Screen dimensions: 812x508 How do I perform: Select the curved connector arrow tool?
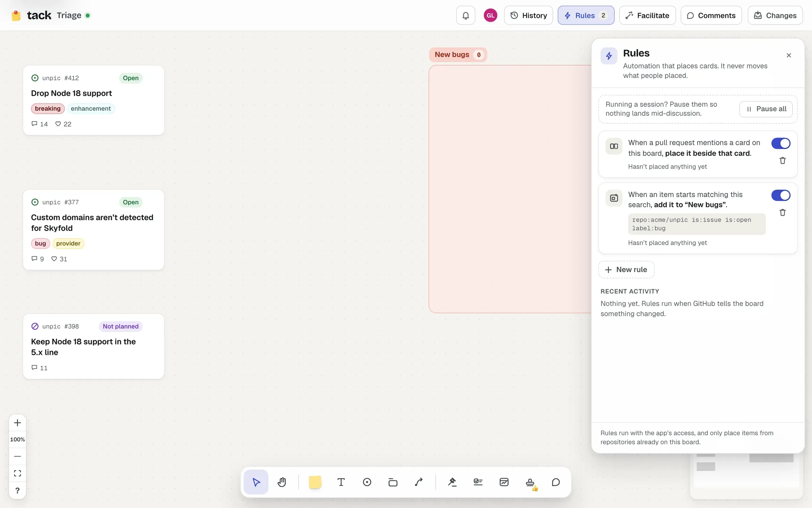(x=419, y=482)
